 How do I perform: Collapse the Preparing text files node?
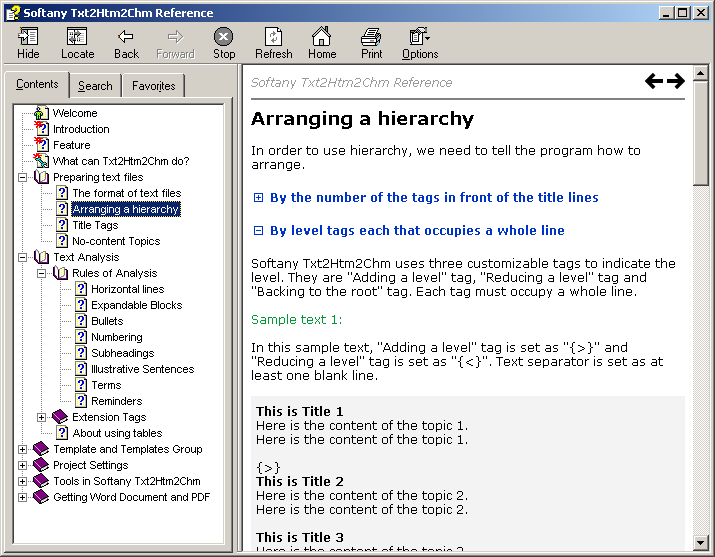pos(22,177)
